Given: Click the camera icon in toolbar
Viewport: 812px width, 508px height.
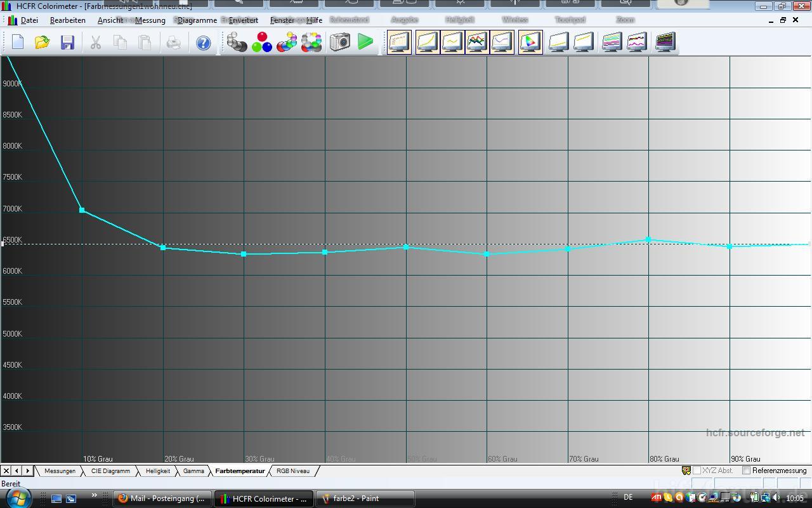Looking at the screenshot, I should (339, 43).
